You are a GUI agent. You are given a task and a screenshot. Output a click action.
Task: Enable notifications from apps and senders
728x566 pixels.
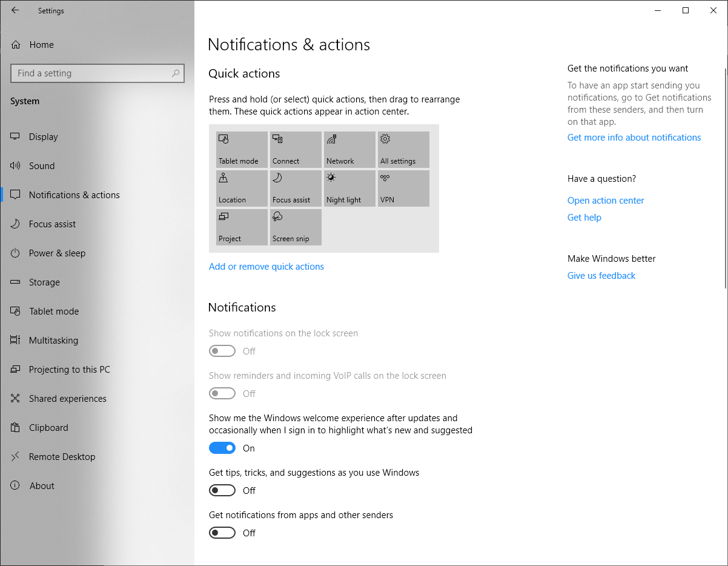coord(222,533)
